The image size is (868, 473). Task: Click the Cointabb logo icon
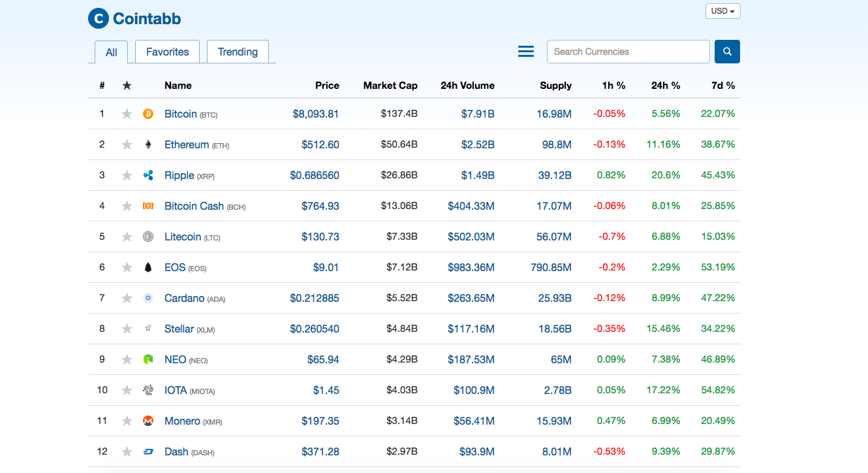[99, 18]
